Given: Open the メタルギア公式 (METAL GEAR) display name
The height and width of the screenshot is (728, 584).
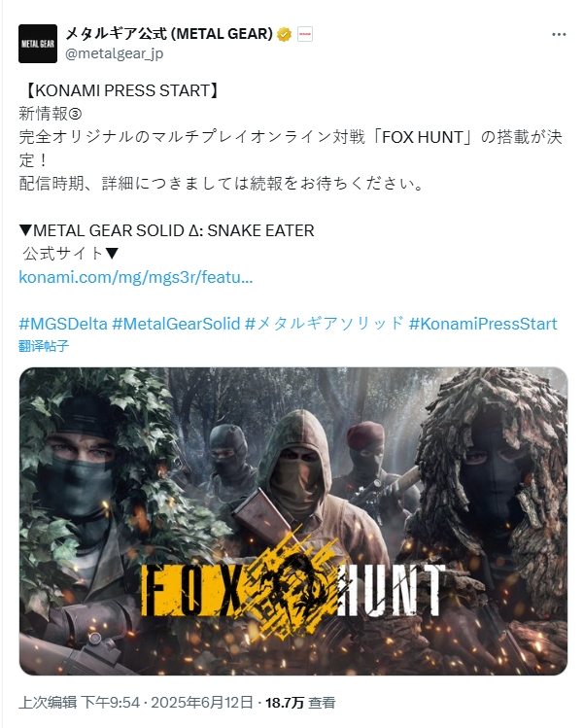Looking at the screenshot, I should tap(169, 34).
